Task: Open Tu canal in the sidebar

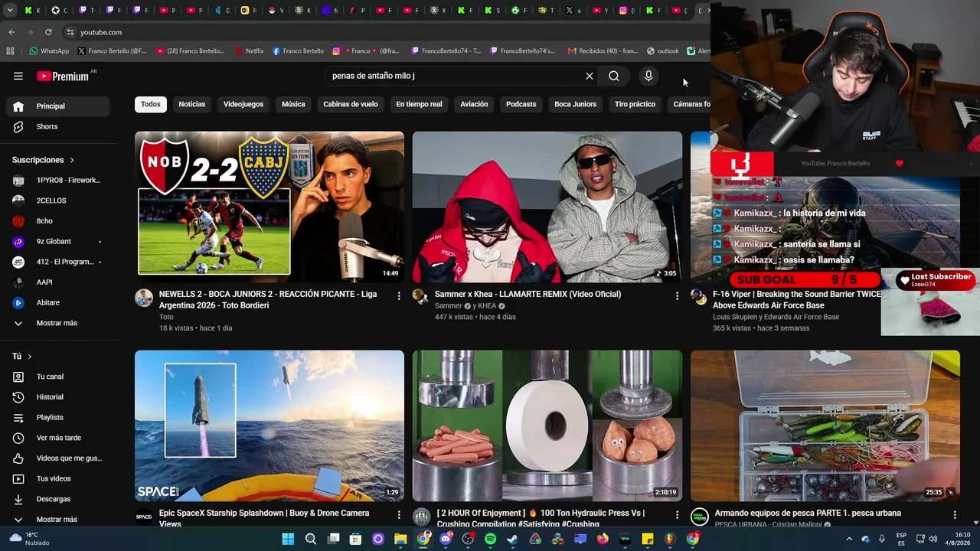Action: [58, 377]
